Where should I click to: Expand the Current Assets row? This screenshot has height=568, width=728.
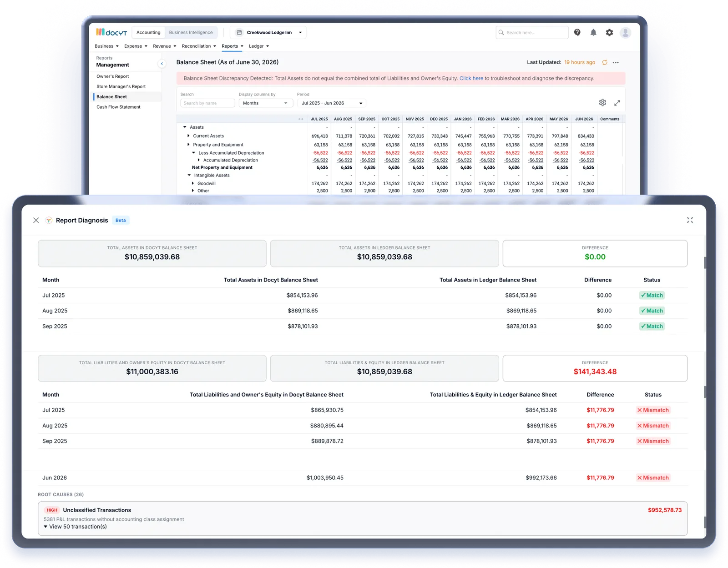coord(188,136)
